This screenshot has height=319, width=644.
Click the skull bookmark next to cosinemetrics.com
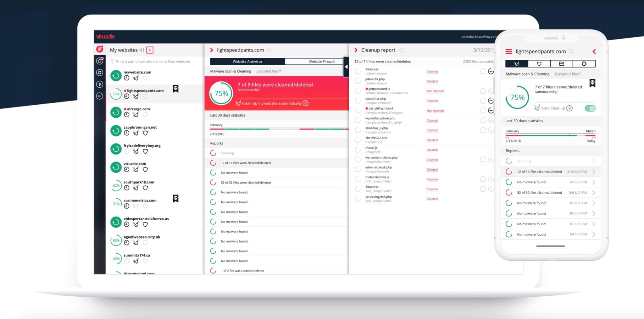[176, 199]
